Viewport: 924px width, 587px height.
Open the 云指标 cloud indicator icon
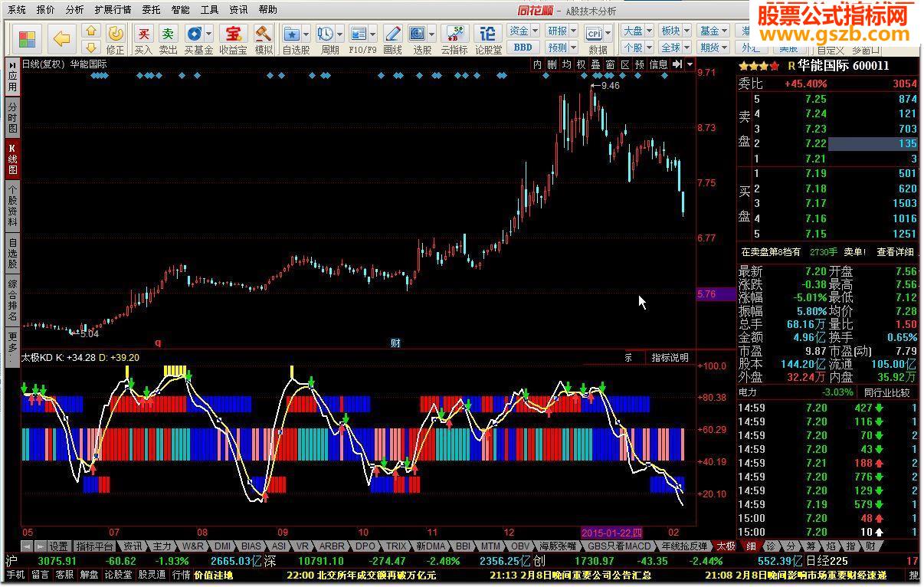[x=454, y=39]
